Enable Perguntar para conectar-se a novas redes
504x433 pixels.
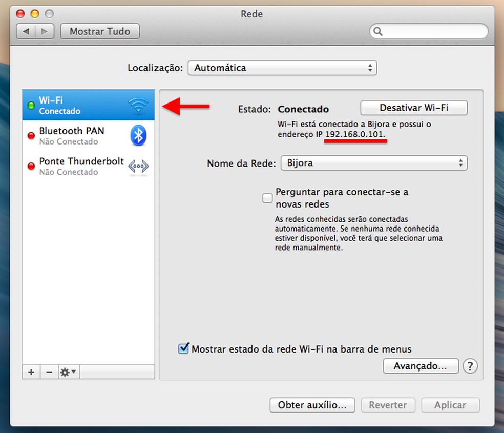pyautogui.click(x=267, y=198)
